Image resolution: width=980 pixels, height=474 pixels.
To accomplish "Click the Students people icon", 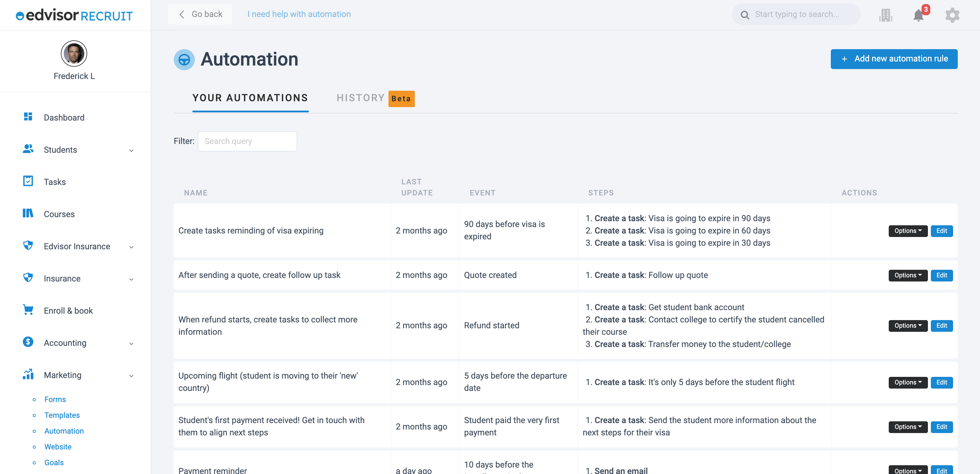I will tap(28, 149).
